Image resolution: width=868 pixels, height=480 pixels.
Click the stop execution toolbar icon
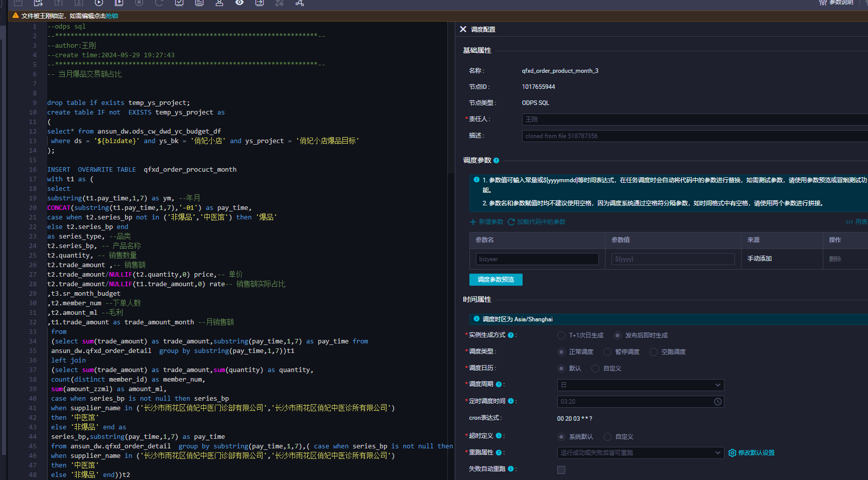click(139, 3)
